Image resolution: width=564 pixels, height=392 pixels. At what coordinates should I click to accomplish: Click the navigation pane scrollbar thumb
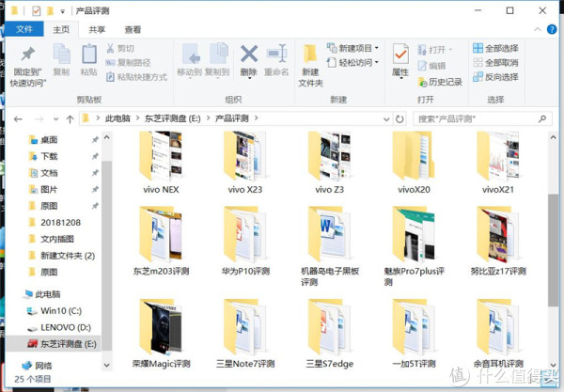[x=106, y=254]
